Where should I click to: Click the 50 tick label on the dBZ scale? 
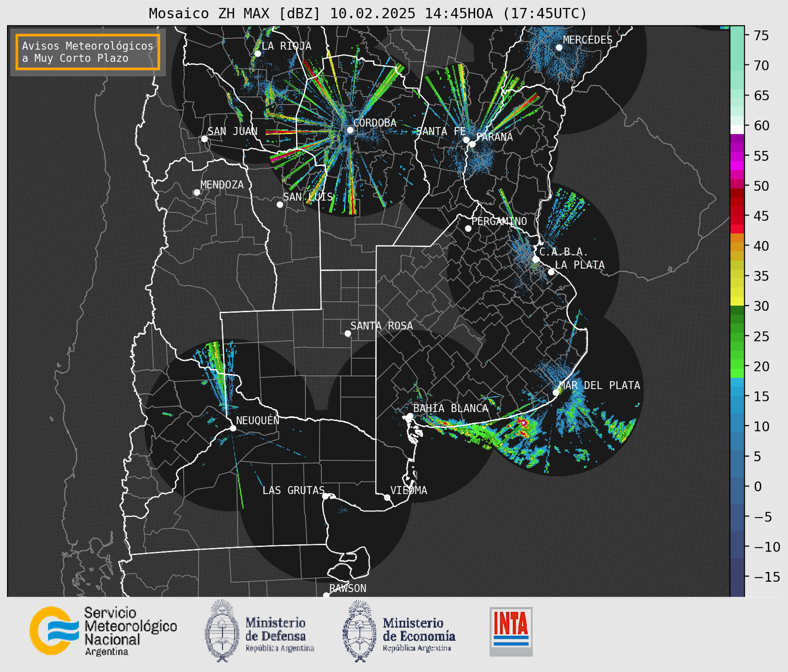coord(761,186)
